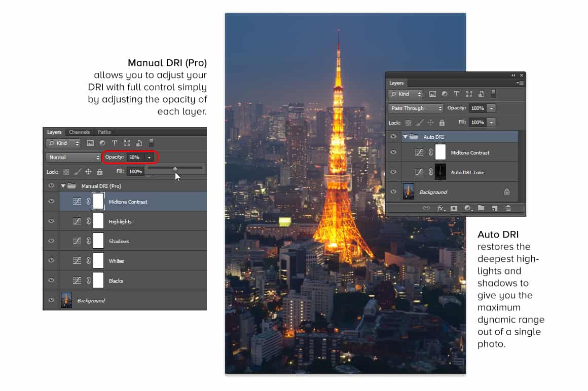Image resolution: width=588 pixels, height=391 pixels.
Task: Click curves icon on Auto DRI Tone layer
Action: click(419, 172)
